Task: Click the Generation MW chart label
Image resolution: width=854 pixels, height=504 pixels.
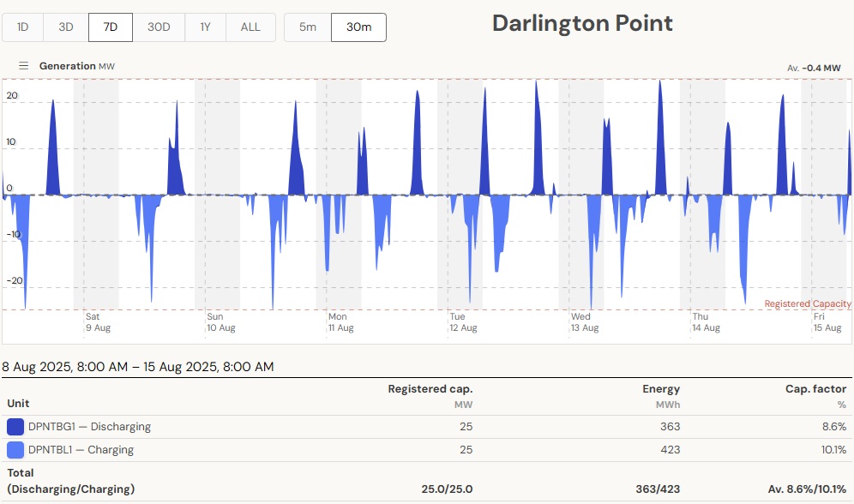Action: [x=76, y=66]
